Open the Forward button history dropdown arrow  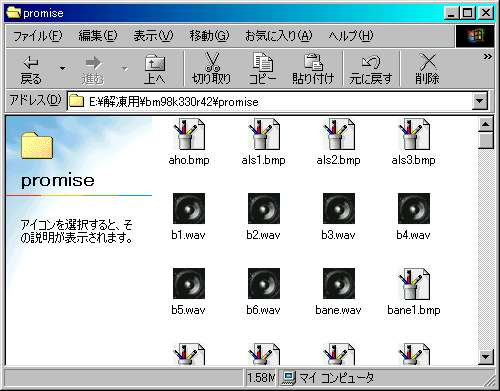click(x=125, y=69)
